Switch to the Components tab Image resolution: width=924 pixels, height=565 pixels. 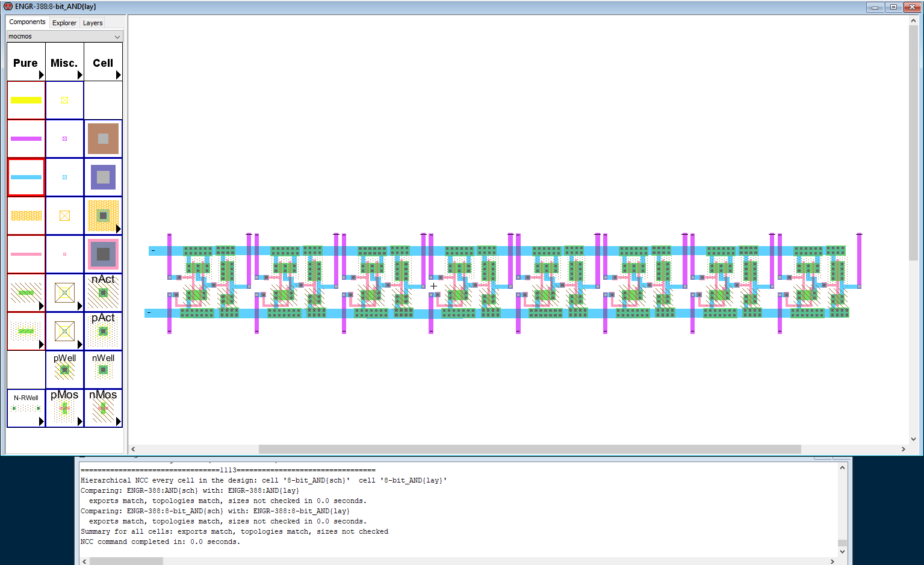(27, 22)
